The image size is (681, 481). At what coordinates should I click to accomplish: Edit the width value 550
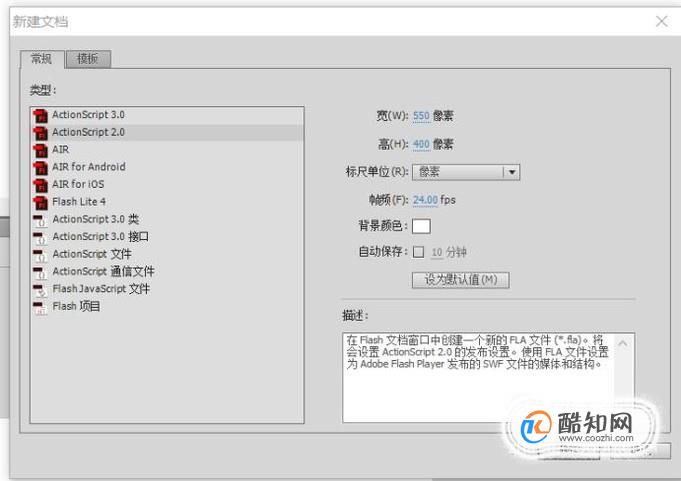pos(421,116)
